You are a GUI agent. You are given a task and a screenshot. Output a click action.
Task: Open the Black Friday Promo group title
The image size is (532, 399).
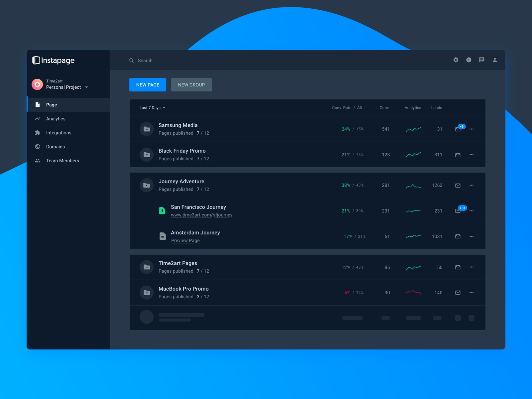coord(182,151)
